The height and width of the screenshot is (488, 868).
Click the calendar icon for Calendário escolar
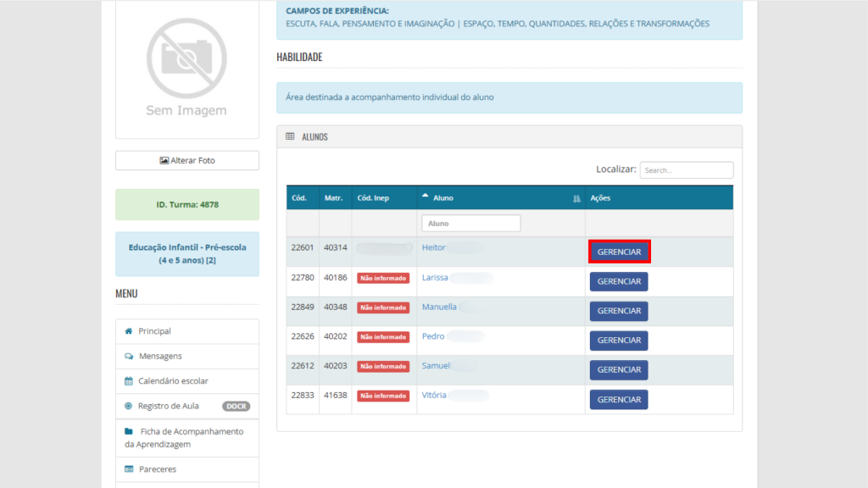point(129,381)
